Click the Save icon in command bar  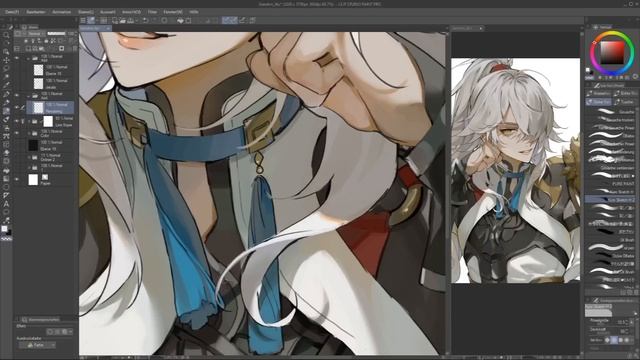point(130,20)
